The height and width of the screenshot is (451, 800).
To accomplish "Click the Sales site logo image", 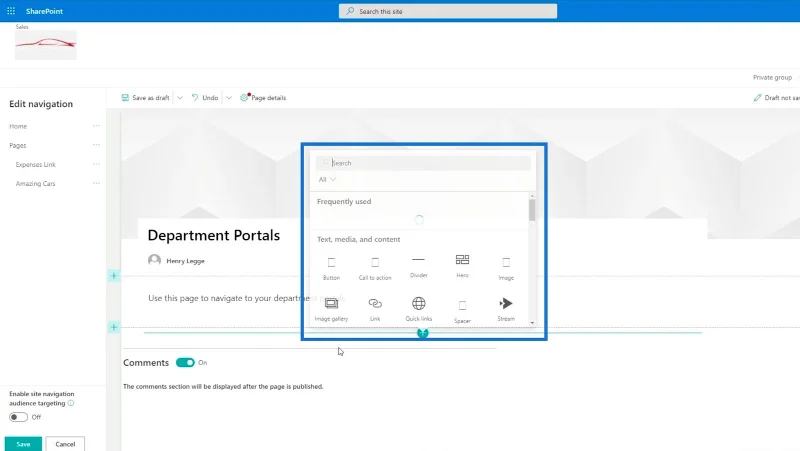I will [x=45, y=45].
